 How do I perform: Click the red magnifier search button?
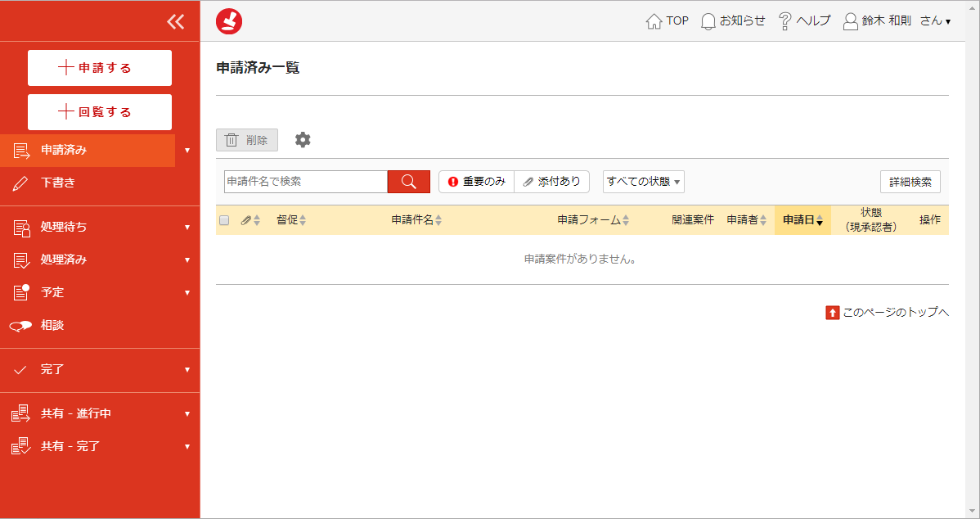pos(409,182)
